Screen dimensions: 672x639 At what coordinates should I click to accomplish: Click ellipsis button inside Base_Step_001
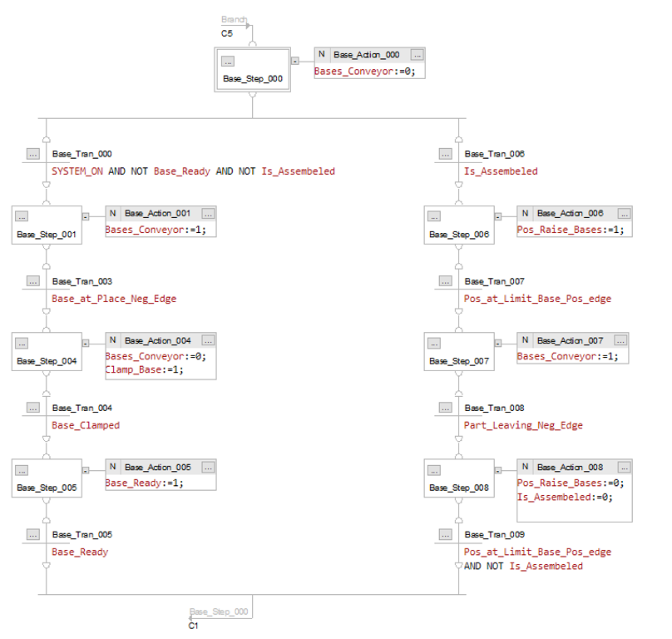click(22, 216)
